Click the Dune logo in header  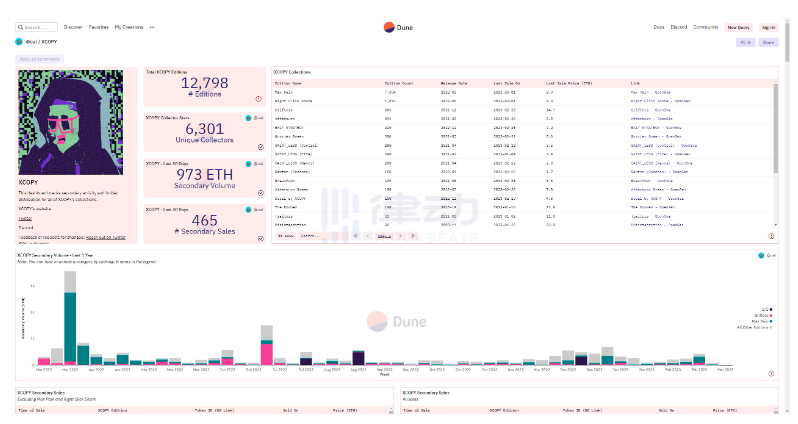click(398, 27)
